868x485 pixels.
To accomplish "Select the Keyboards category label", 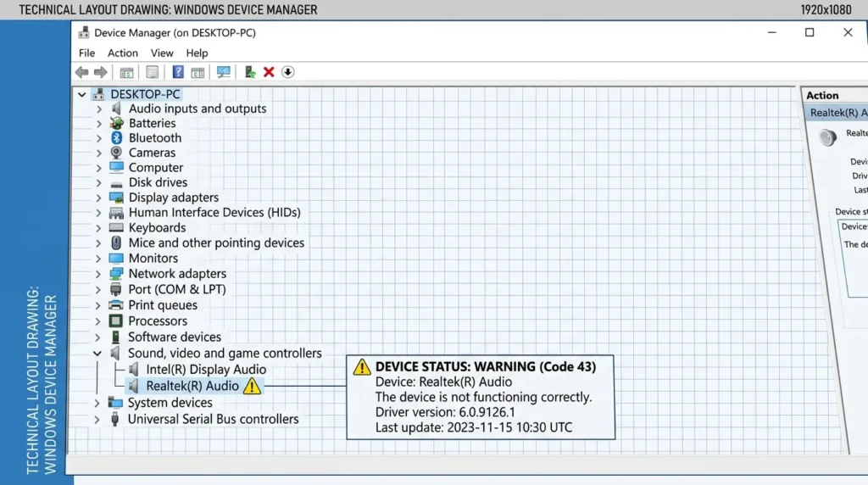I will (157, 227).
